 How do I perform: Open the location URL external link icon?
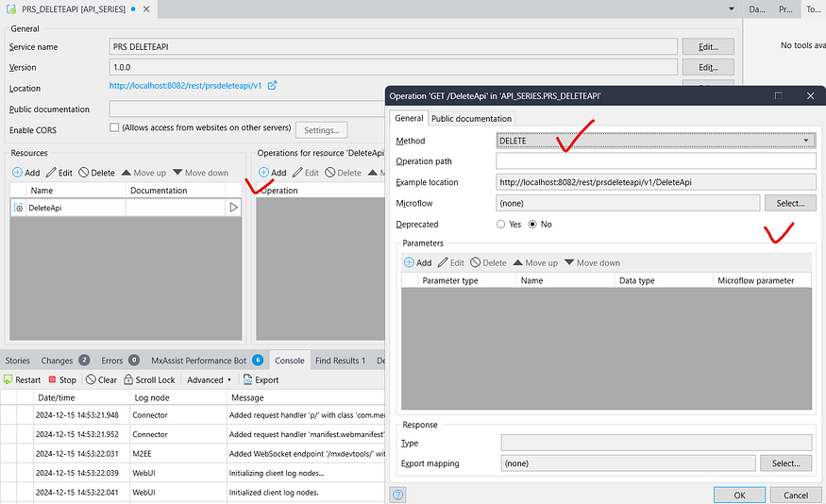[x=272, y=86]
